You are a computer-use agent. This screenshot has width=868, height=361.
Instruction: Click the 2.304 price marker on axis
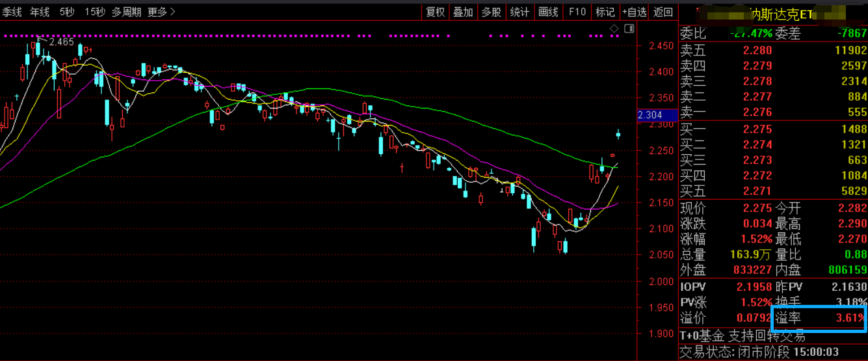tap(650, 115)
